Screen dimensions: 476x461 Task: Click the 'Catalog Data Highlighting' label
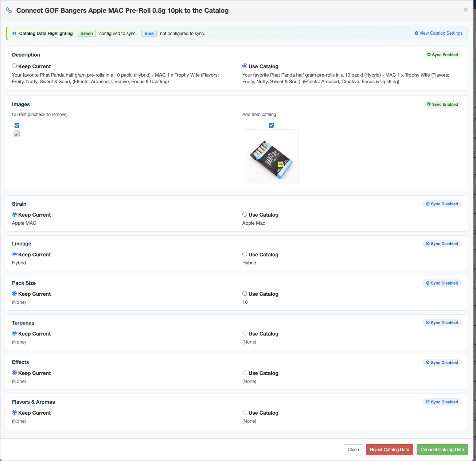(46, 34)
